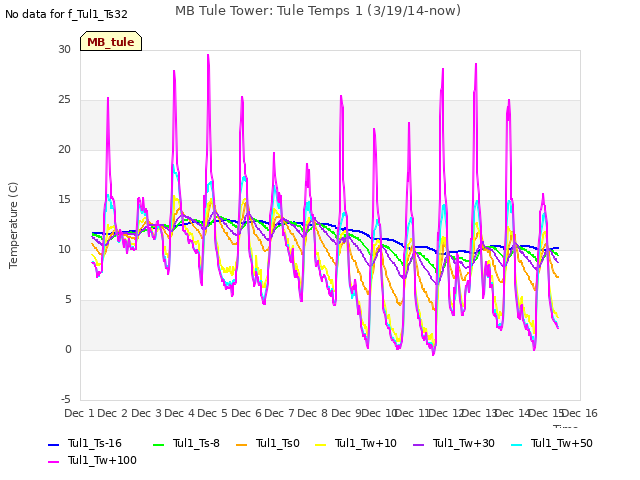Click the 'No data for f_Tul1_Ts32' message
The image size is (640, 480).
pos(66,14)
